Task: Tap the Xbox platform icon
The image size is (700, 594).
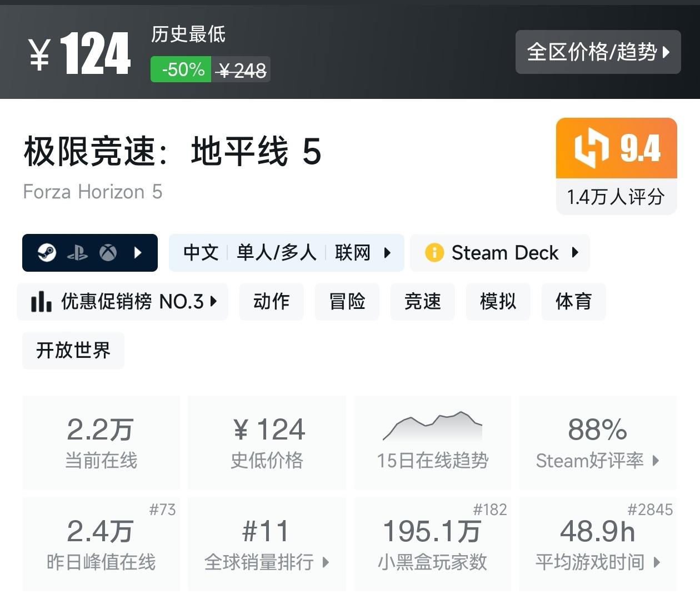Action: point(108,253)
